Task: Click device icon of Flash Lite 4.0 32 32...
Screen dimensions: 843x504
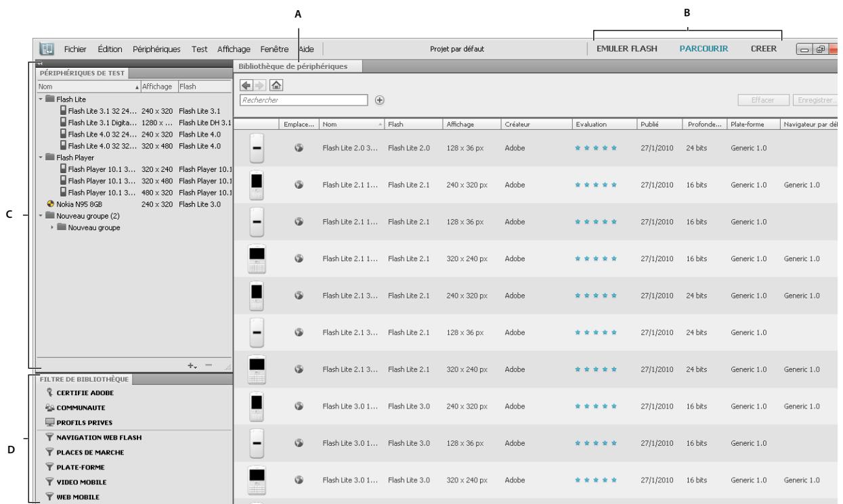Action: click(x=64, y=145)
